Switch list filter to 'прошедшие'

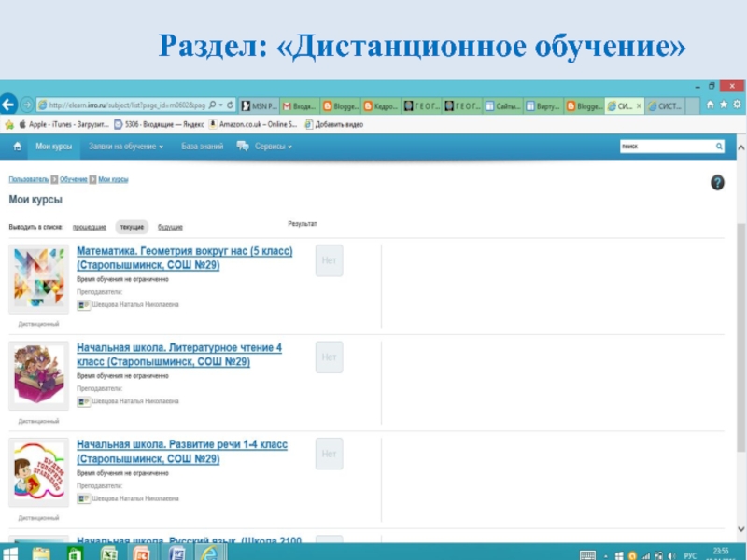[89, 227]
